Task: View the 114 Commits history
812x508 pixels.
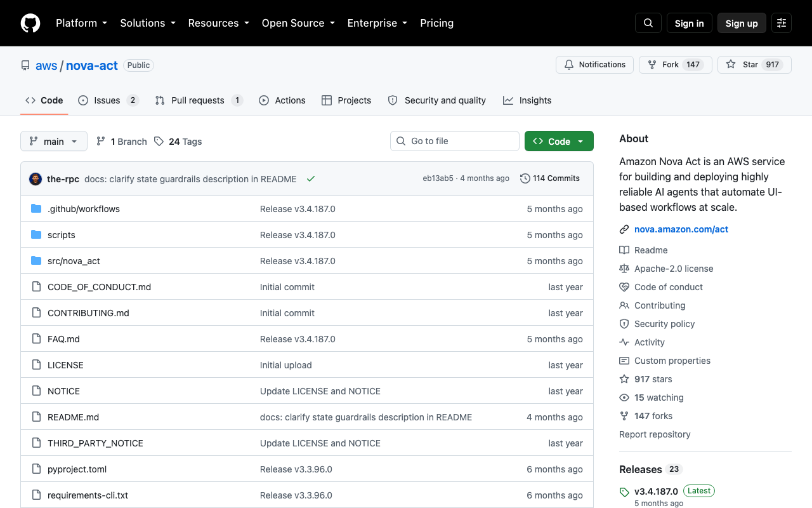Action: [550, 178]
